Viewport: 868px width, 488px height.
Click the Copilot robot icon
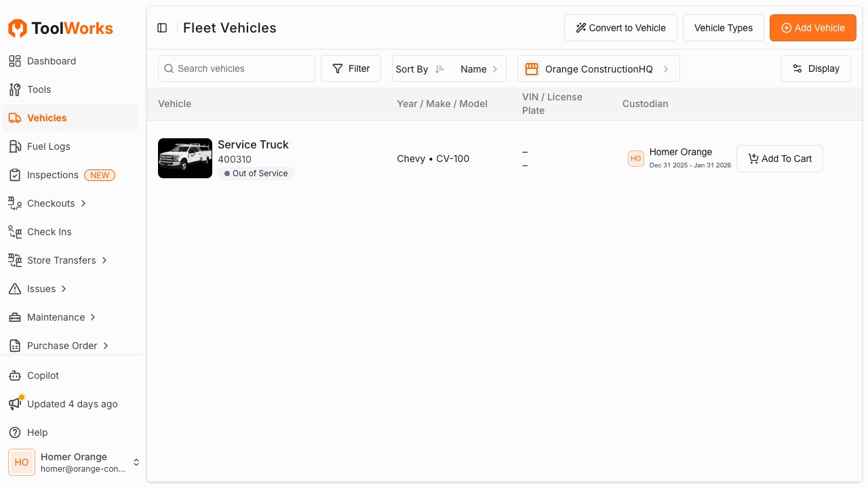[15, 375]
